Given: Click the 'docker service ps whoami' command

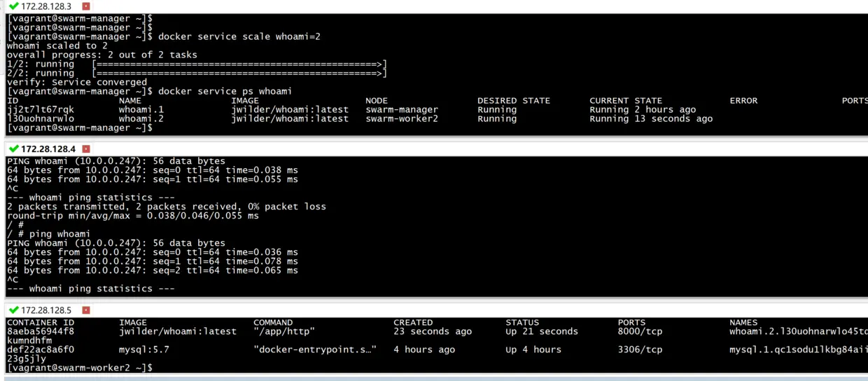Looking at the screenshot, I should point(225,91).
